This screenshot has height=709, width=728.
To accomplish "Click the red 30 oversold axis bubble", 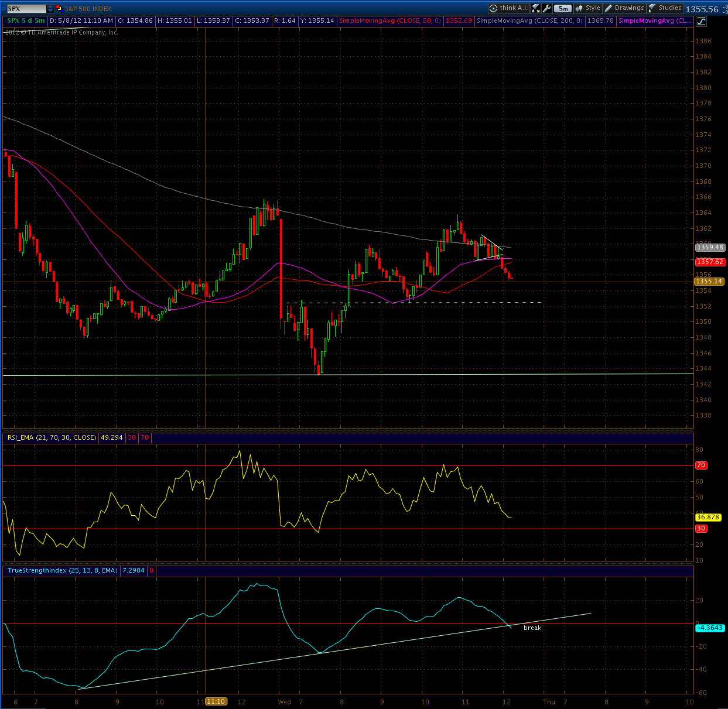I will pos(701,529).
